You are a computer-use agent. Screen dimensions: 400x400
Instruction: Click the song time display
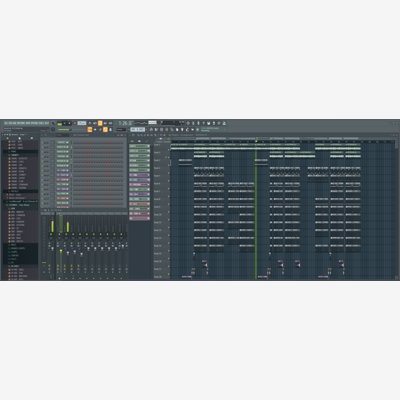pos(126,123)
